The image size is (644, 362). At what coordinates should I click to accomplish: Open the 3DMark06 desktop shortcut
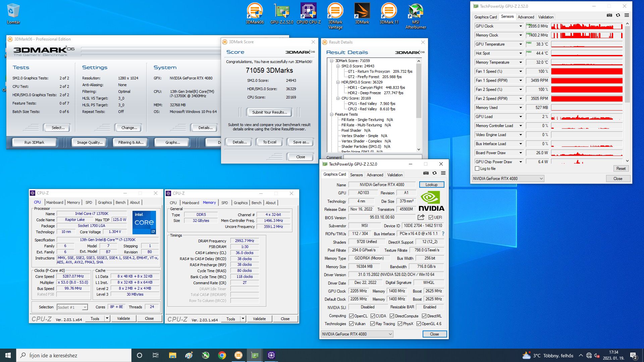(x=255, y=13)
